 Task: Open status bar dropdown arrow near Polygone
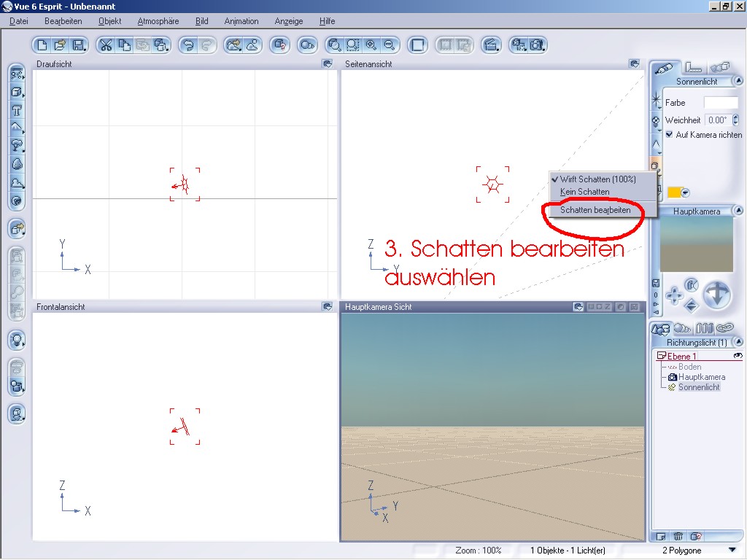coord(732,550)
